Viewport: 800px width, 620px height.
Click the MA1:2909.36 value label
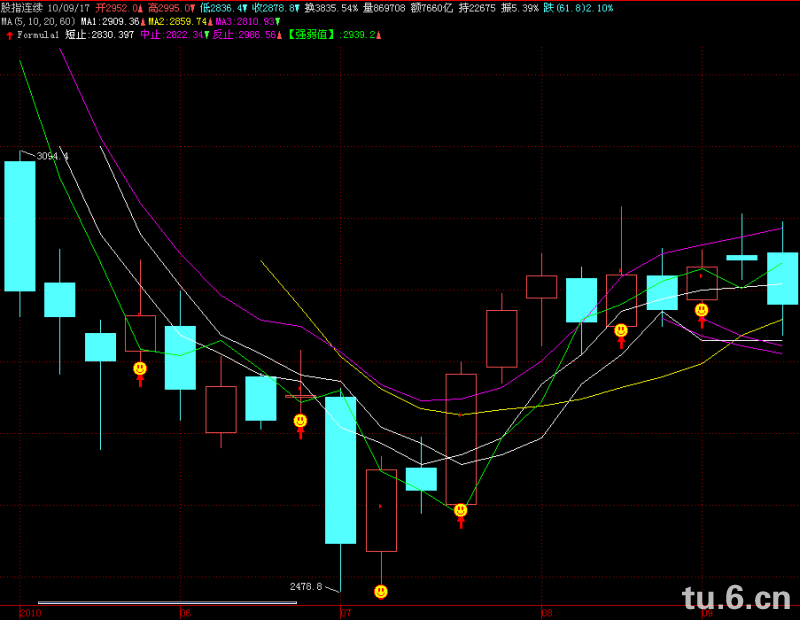pos(106,21)
